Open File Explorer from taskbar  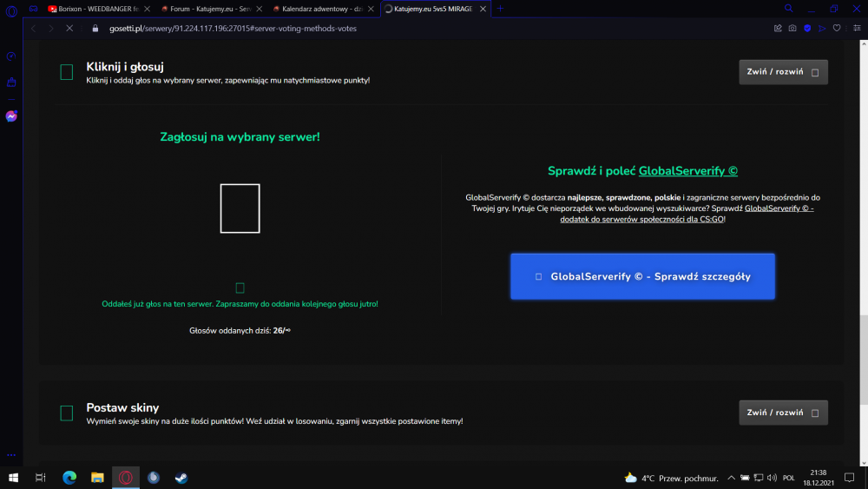97,478
